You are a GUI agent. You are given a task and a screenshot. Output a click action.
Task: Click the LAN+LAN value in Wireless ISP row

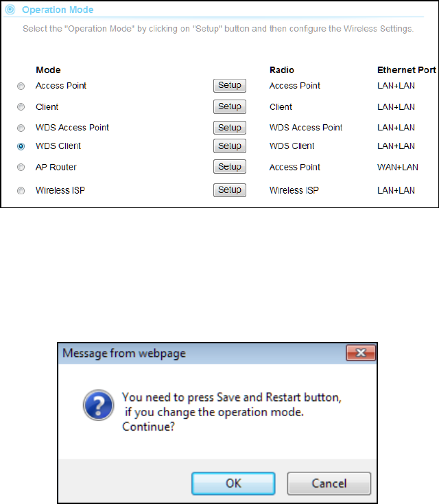click(396, 190)
